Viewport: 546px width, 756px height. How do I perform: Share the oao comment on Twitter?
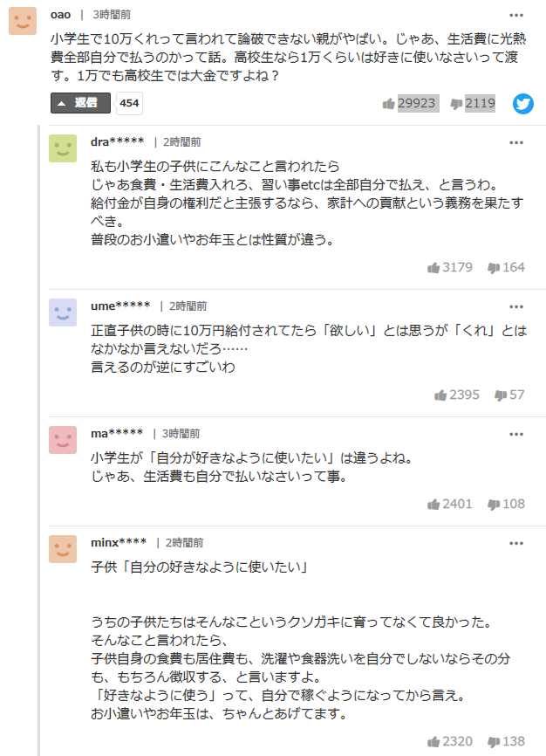click(x=523, y=104)
